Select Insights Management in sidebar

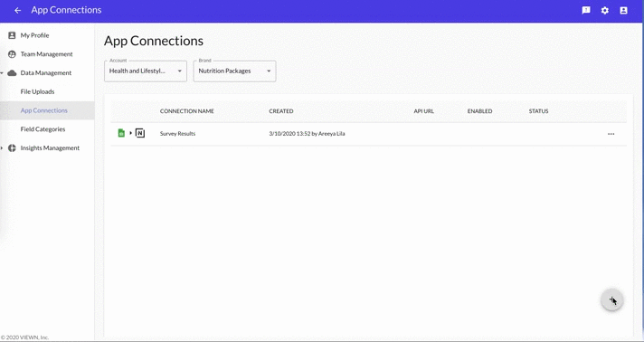(50, 148)
